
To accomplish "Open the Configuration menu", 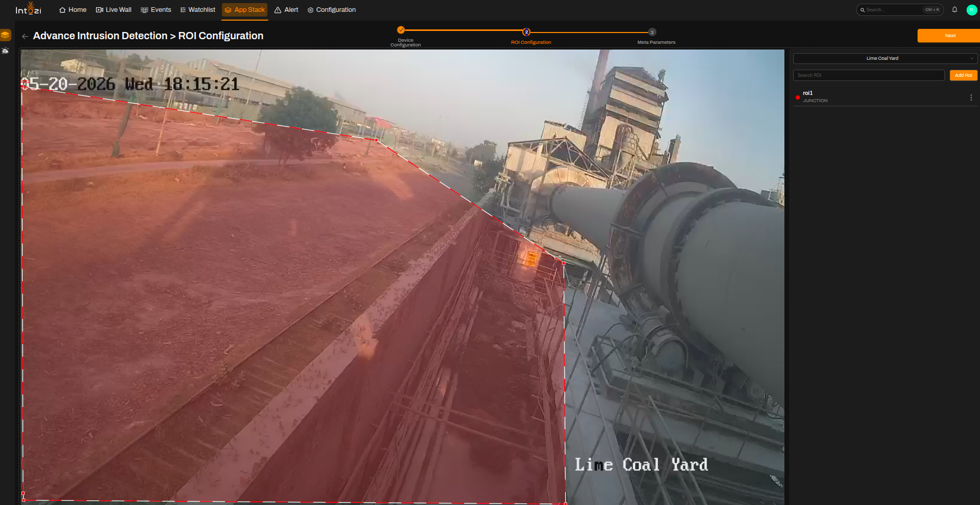I will click(x=331, y=10).
